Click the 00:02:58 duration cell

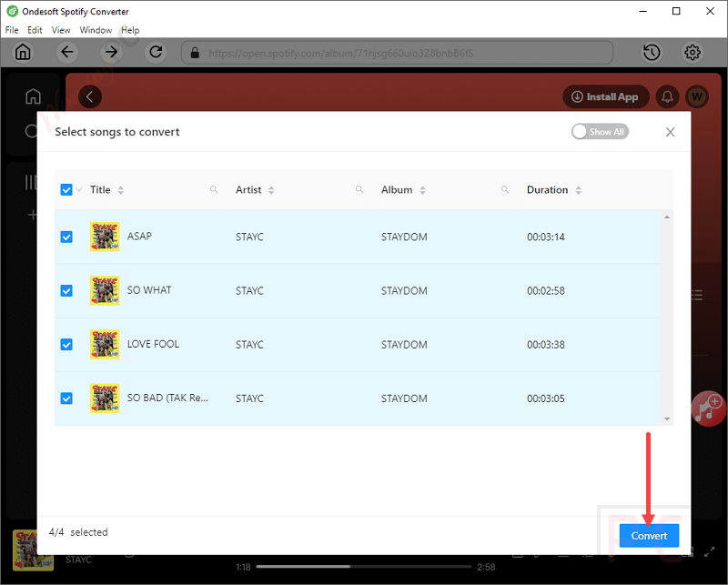[x=545, y=290]
